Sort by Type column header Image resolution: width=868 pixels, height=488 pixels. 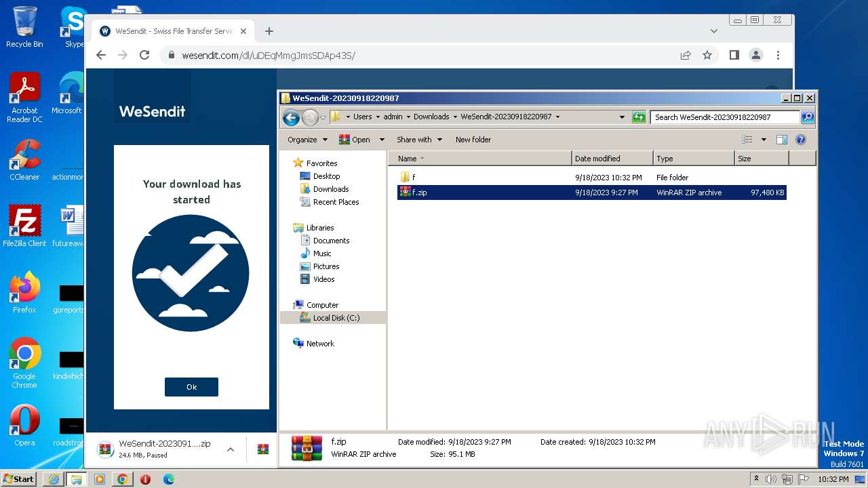point(694,159)
